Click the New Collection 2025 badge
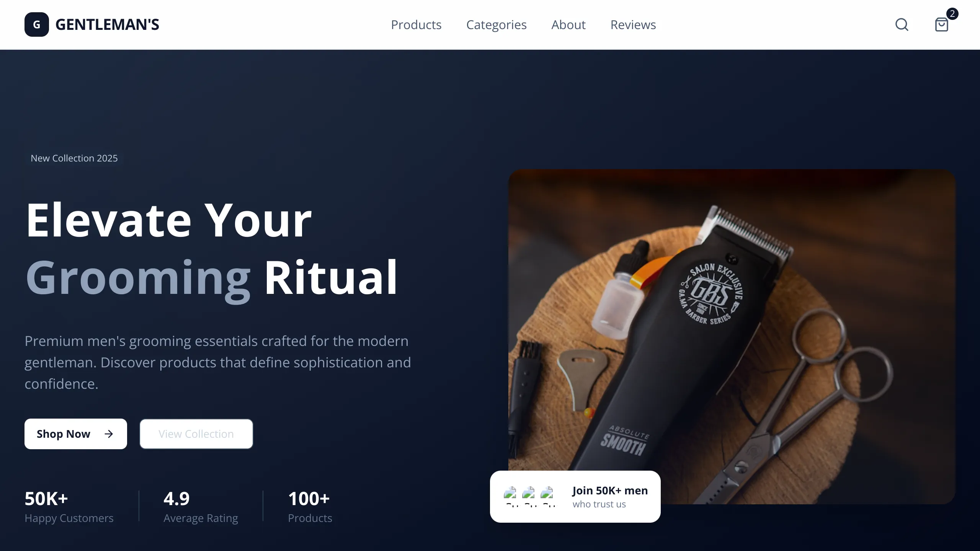The image size is (980, 551). (x=74, y=158)
